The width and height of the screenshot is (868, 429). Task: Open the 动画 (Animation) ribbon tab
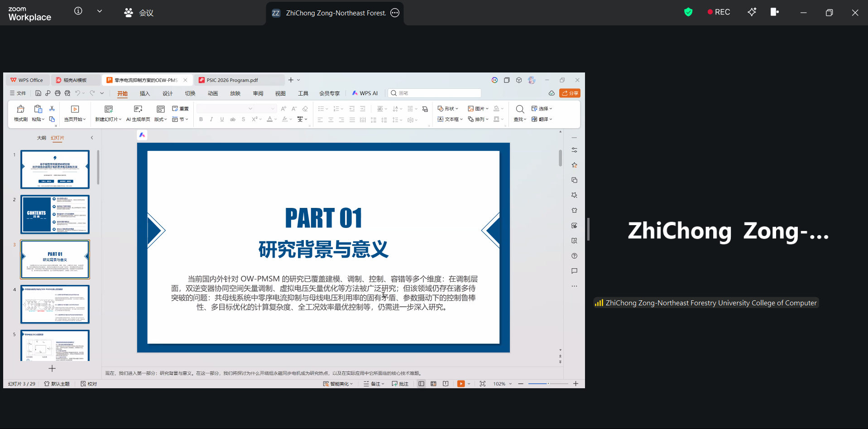click(x=213, y=93)
